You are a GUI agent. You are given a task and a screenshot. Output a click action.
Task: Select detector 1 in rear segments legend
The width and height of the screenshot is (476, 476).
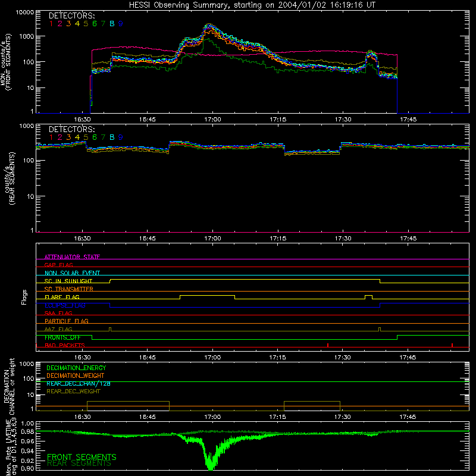click(51, 137)
